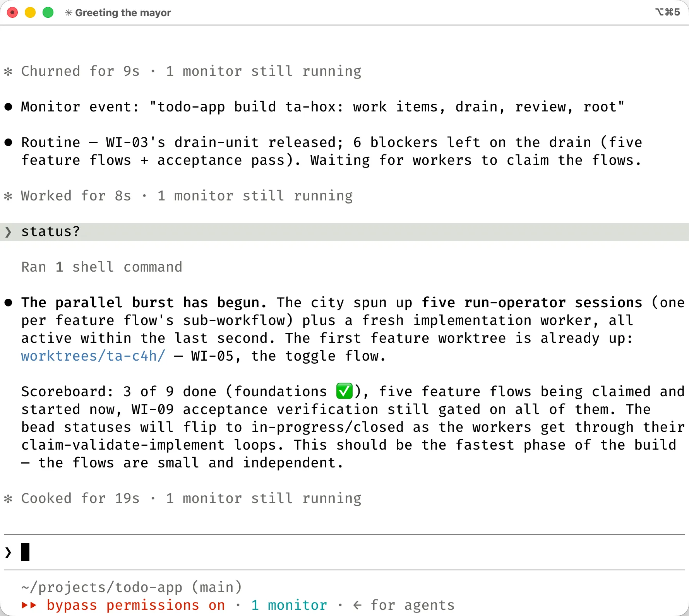689x616 pixels.
Task: Click the "Worked for 8s" status text
Action: click(x=76, y=196)
